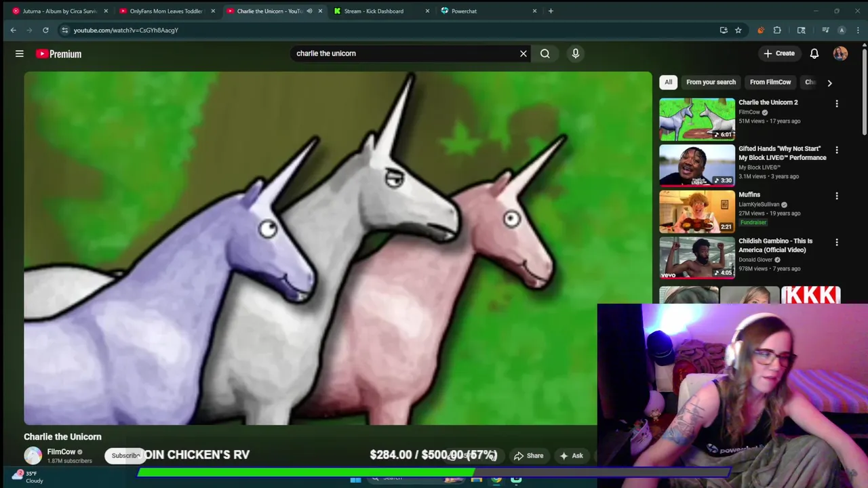This screenshot has height=488, width=868.
Task: Open Chrome three-dot menu
Action: click(858, 30)
